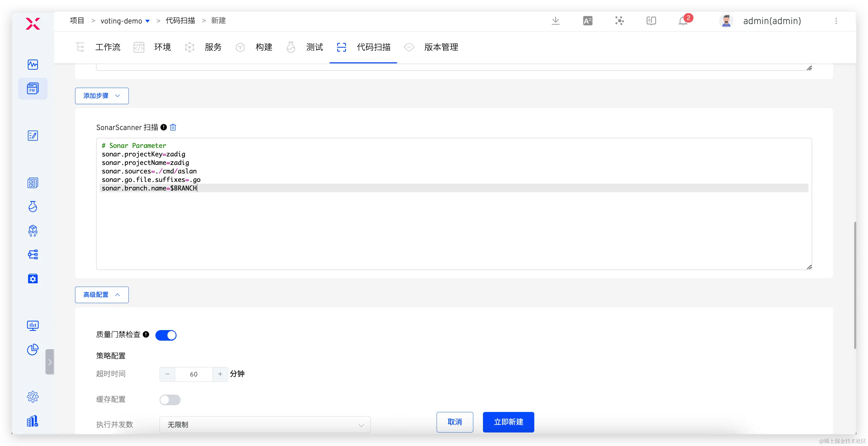Delete the SonarScanner scan step via trash icon
Viewport: 868px width, 446px height.
tap(173, 127)
